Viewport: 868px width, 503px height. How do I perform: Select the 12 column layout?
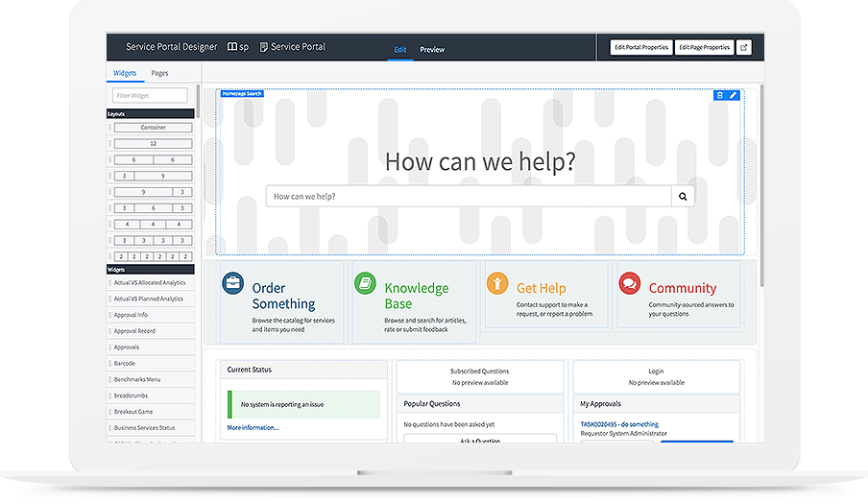point(154,144)
